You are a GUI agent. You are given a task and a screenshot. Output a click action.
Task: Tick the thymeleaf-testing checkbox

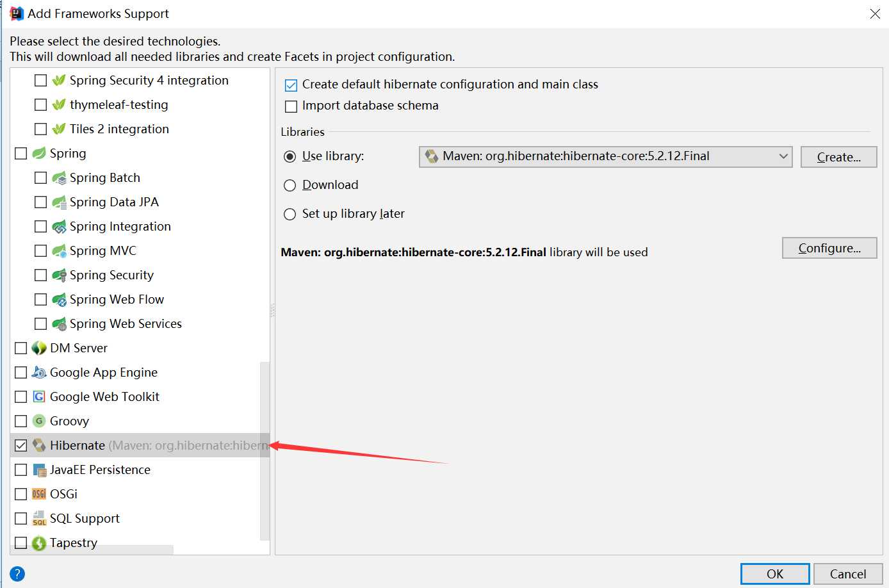click(x=40, y=105)
